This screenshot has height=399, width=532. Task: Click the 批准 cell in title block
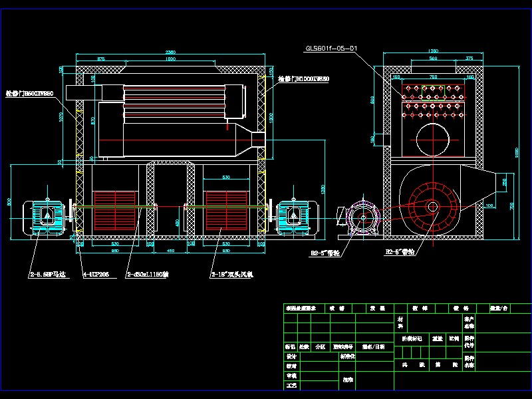tap(347, 380)
